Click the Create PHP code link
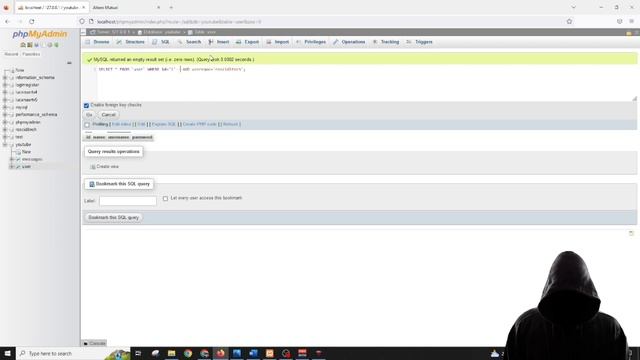This screenshot has width=640, height=360. click(200, 124)
